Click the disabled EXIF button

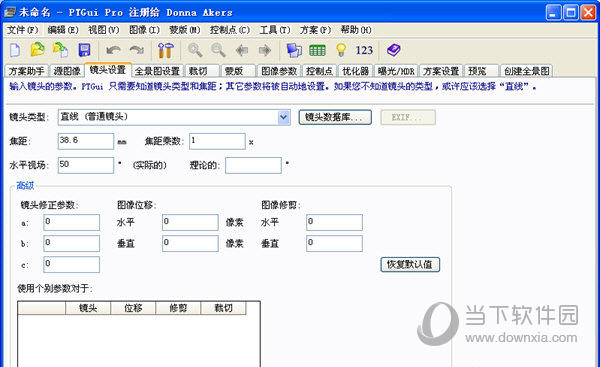pos(408,117)
